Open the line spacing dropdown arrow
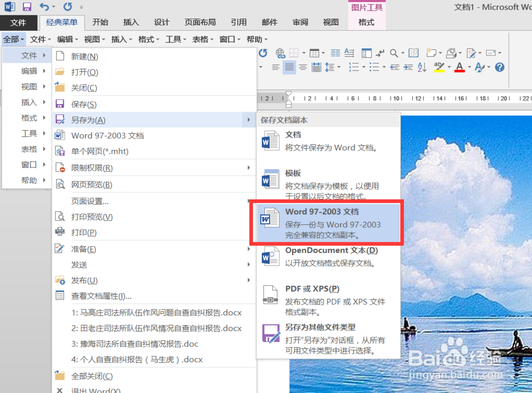Image resolution: width=532 pixels, height=393 pixels. click(x=338, y=67)
